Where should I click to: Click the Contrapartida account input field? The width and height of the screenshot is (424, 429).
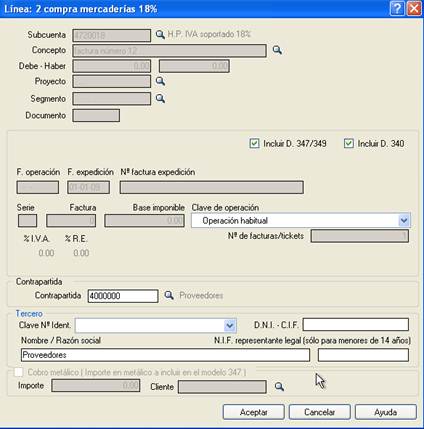click(x=123, y=296)
